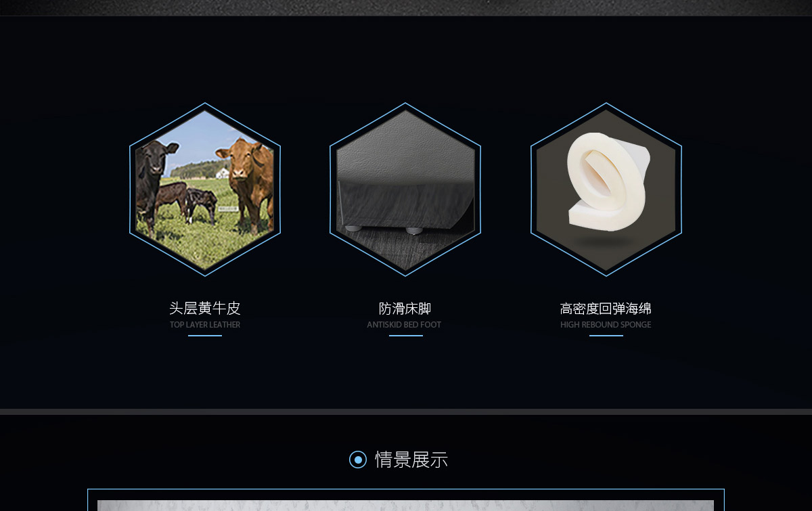This screenshot has height=511, width=812.
Task: Click the blue underline below 高密度回弹海绵
Action: click(x=606, y=336)
